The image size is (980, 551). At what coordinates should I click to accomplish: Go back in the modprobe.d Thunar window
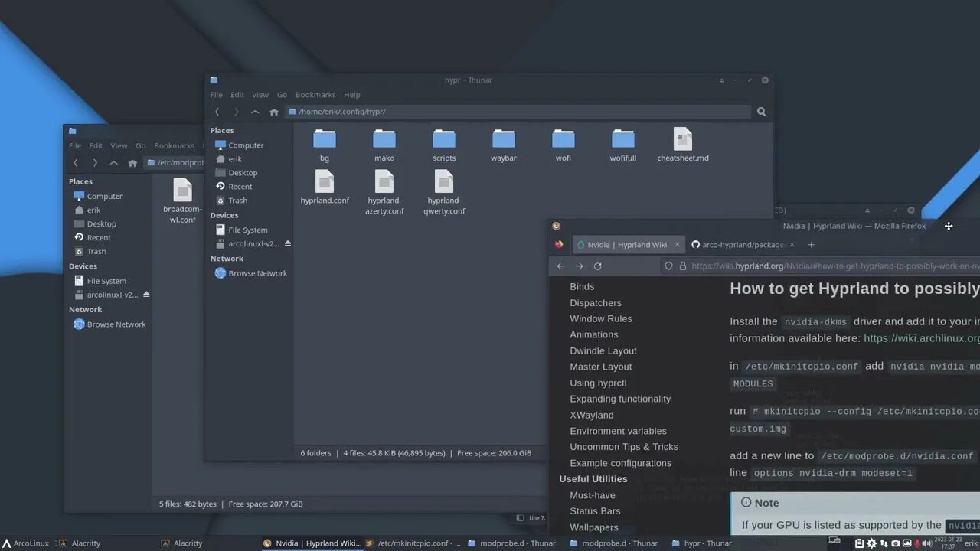76,163
